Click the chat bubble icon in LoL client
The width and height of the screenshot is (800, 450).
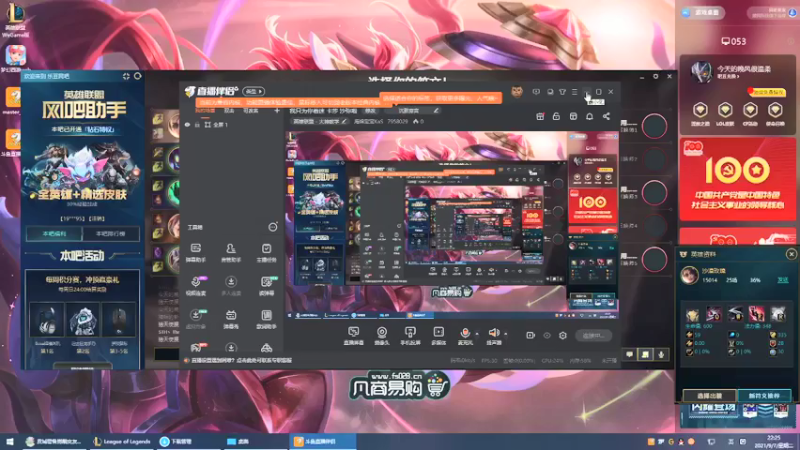click(630, 354)
